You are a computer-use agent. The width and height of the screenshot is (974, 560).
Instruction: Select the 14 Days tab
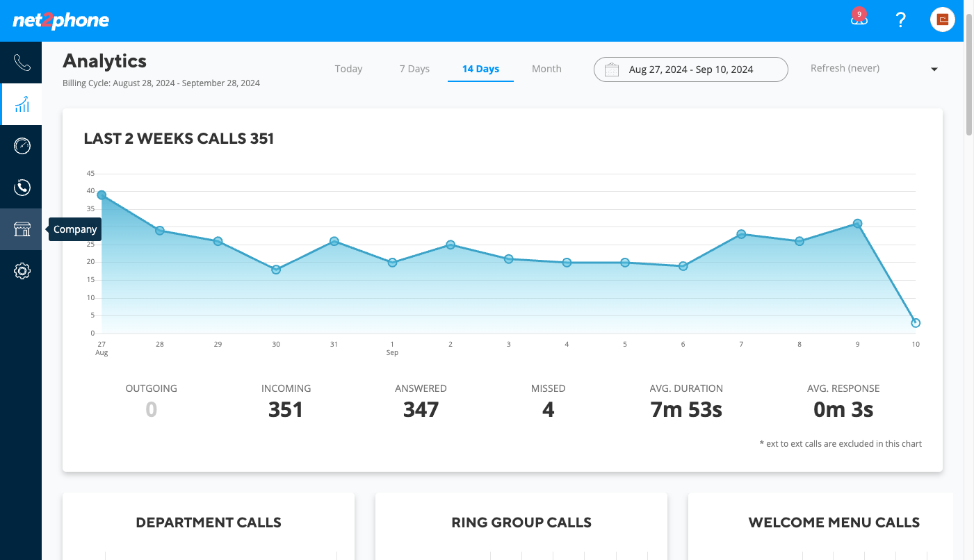(480, 69)
